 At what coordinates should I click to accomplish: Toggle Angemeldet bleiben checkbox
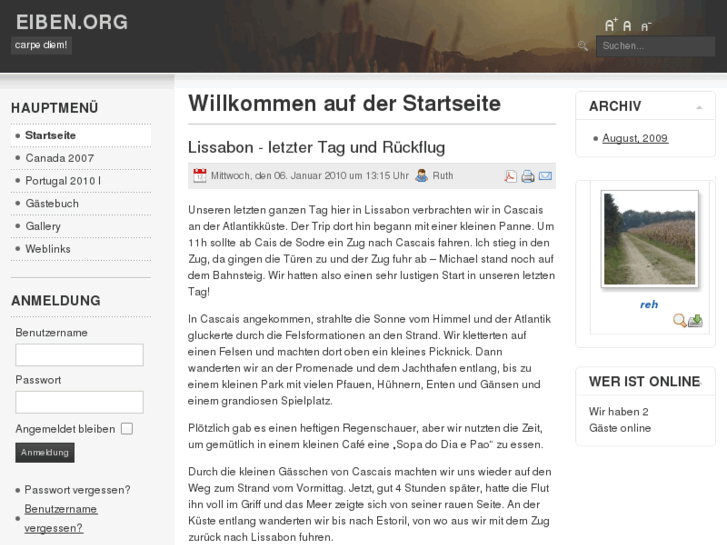coord(127,429)
